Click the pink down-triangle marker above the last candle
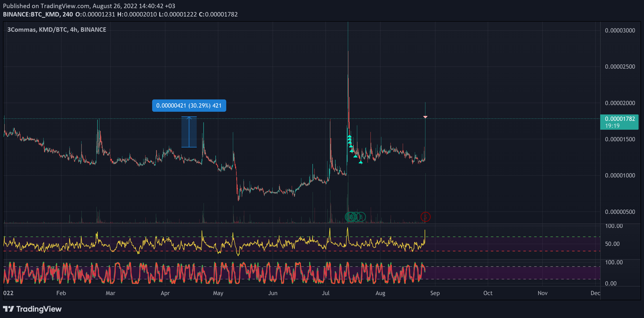Image resolution: width=644 pixels, height=318 pixels. tap(425, 117)
